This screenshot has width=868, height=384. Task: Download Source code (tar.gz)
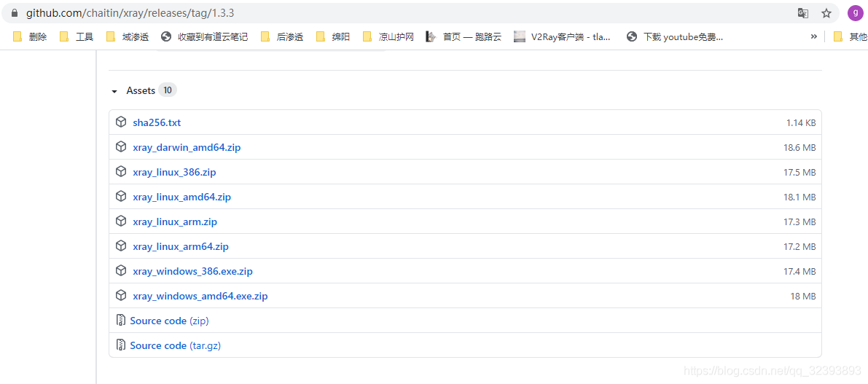176,345
